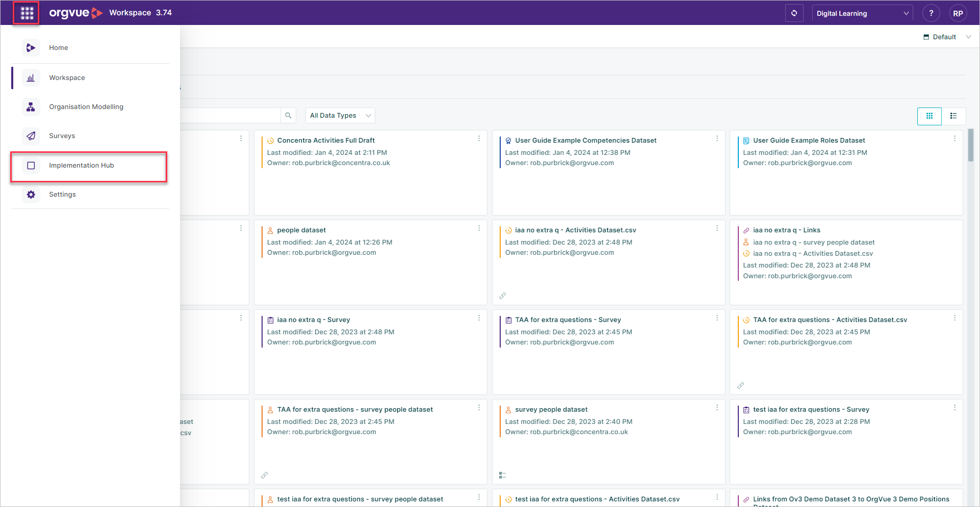Click the refresh icon near Digital Learning
Screen dimensions: 980x507
(x=794, y=13)
